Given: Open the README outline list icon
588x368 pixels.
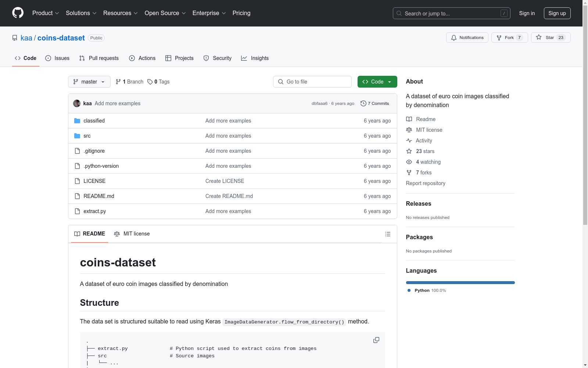Looking at the screenshot, I should click(x=387, y=234).
